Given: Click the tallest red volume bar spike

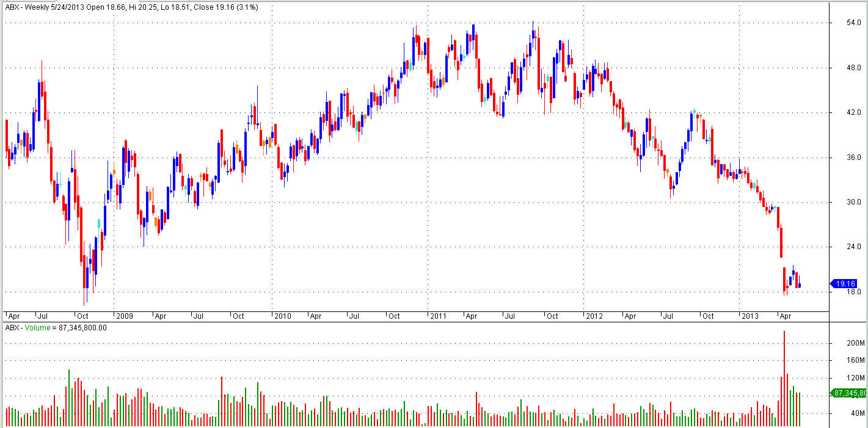Looking at the screenshot, I should tap(784, 379).
